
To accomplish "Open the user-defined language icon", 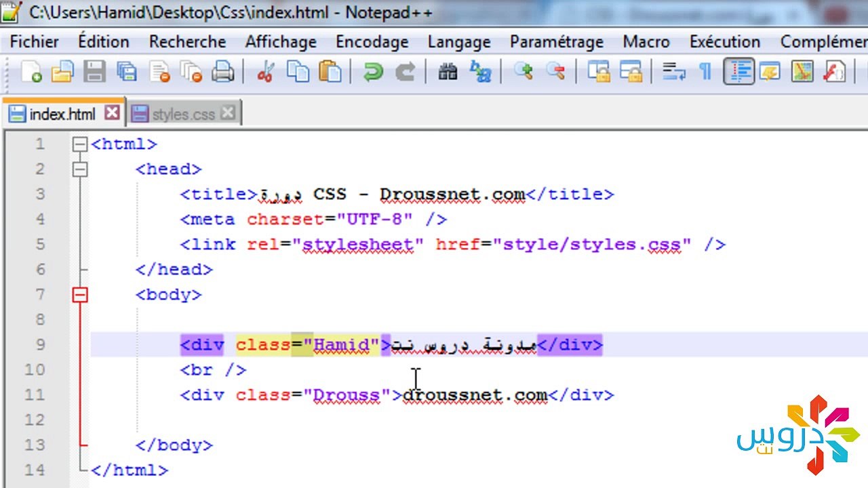I will [770, 71].
